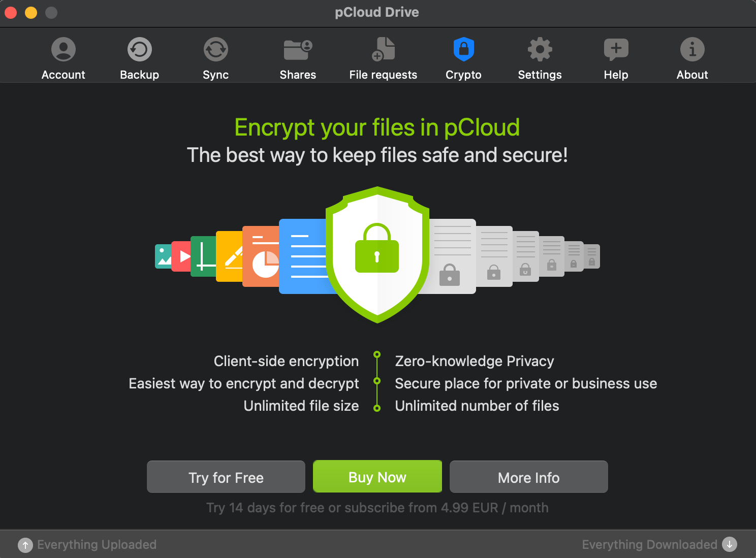Open the File requests icon

pyautogui.click(x=384, y=49)
